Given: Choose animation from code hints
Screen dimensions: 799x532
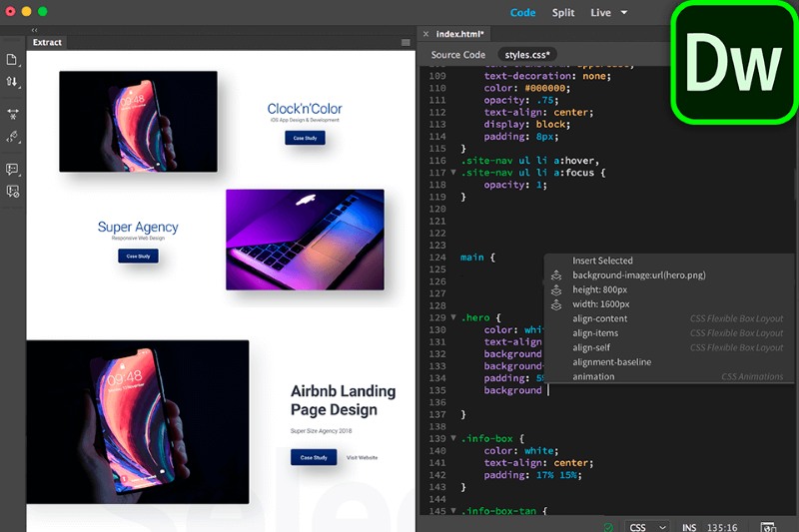Looking at the screenshot, I should point(593,376).
